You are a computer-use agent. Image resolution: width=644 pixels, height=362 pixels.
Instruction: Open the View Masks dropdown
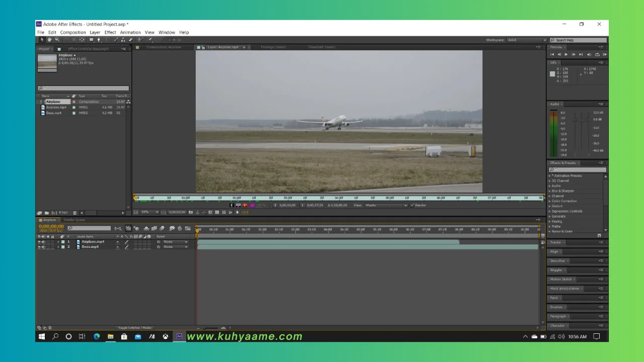pos(386,205)
